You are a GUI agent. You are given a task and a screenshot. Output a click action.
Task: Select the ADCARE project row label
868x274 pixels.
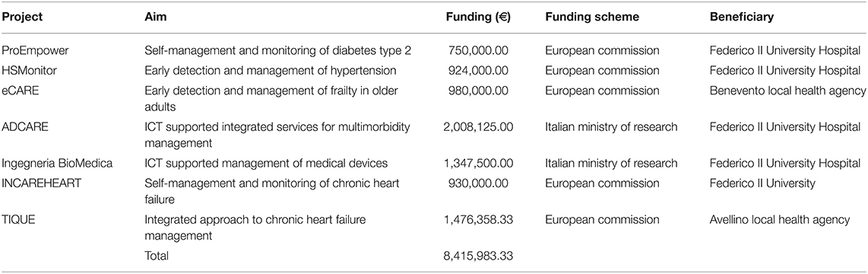coord(25,127)
